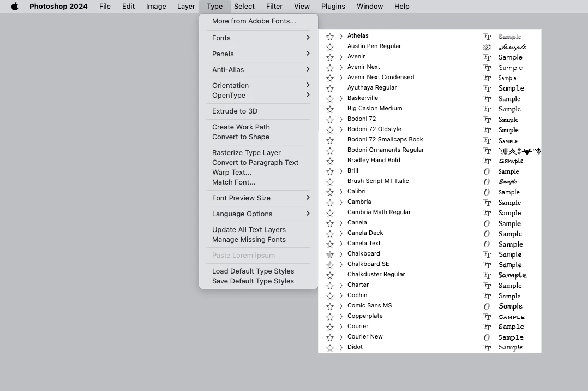Screen dimensions: 588x391
Task: Expand the Brill font family
Action: [x=341, y=171]
